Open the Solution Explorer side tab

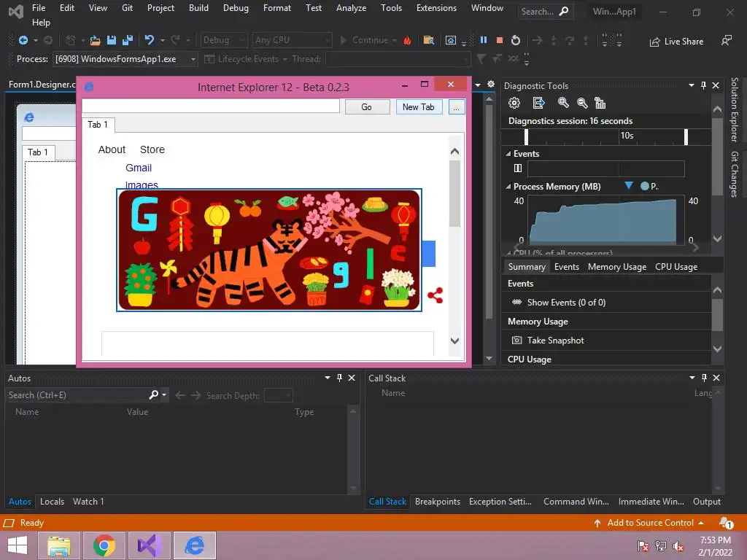pos(735,110)
